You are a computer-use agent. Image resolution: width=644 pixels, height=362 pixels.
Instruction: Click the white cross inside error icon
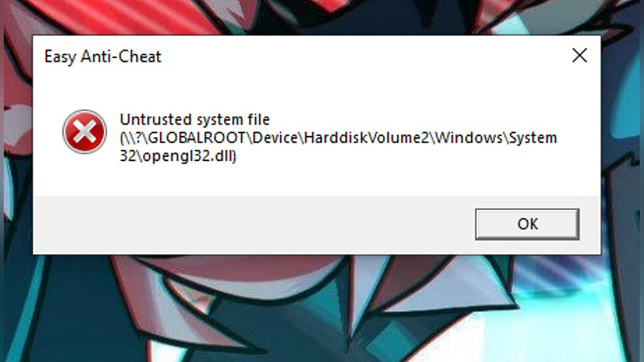pos(84,131)
